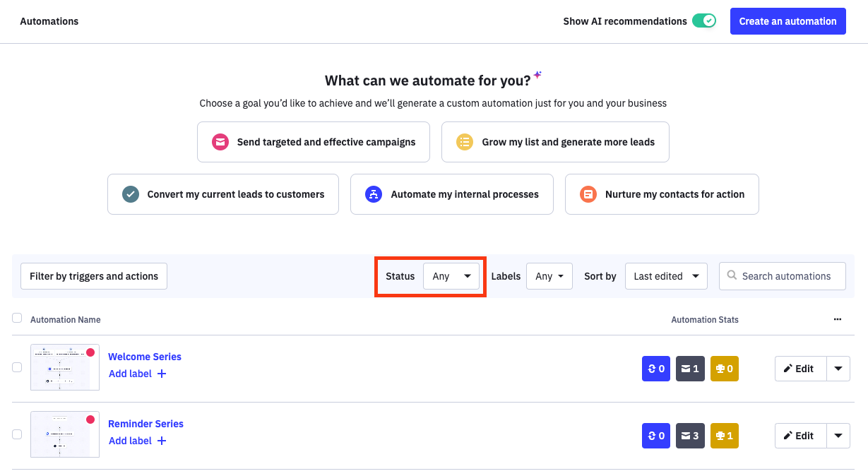Click the envelope icon for targeted campaigns

tap(221, 142)
